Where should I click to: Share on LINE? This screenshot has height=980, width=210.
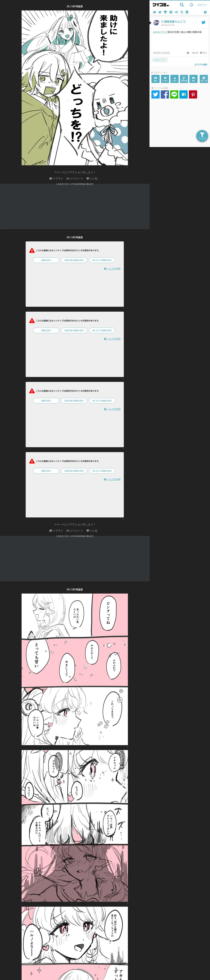174,94
